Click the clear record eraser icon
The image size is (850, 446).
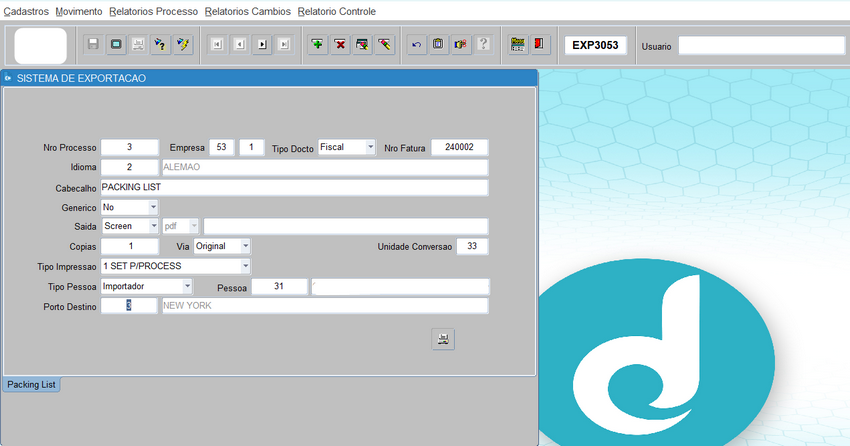tap(384, 44)
